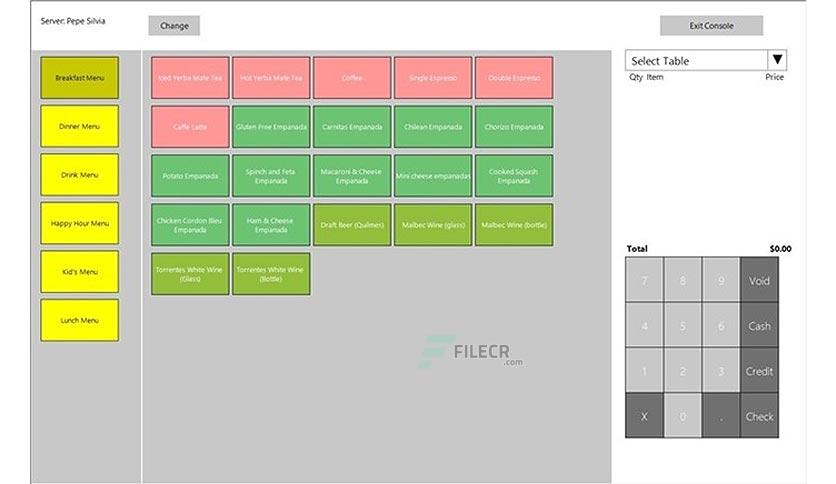The width and height of the screenshot is (836, 484).
Task: Select the Breakfast Menu category
Action: [79, 78]
